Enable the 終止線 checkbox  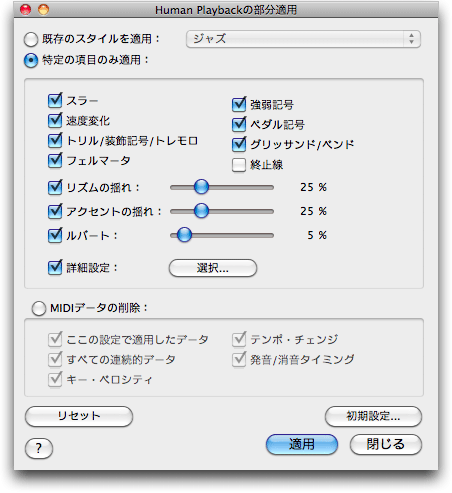[x=239, y=165]
